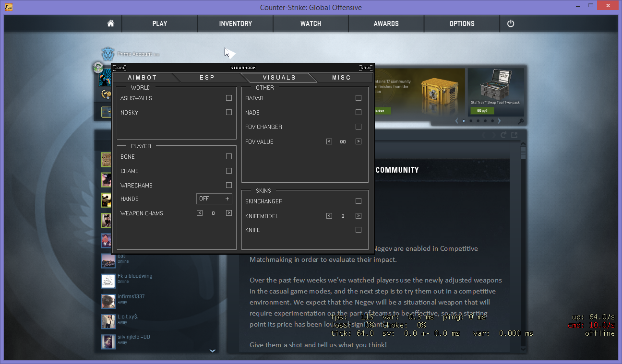622x364 pixels.
Task: Click the friend name infirms1337
Action: point(131,296)
